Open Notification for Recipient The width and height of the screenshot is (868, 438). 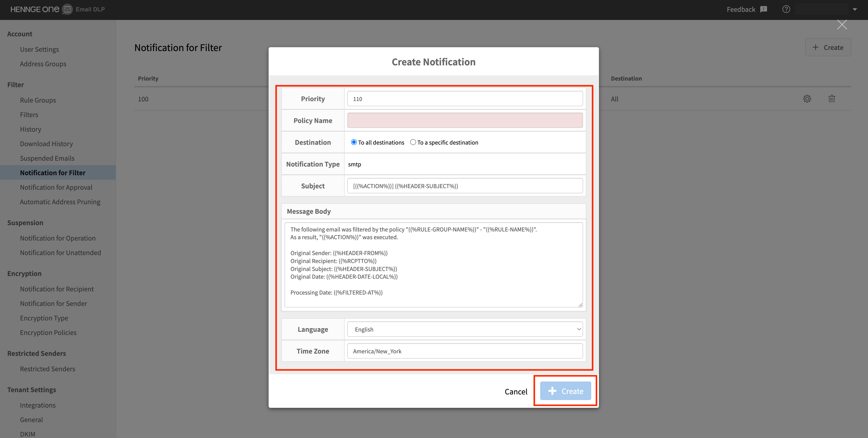(57, 289)
